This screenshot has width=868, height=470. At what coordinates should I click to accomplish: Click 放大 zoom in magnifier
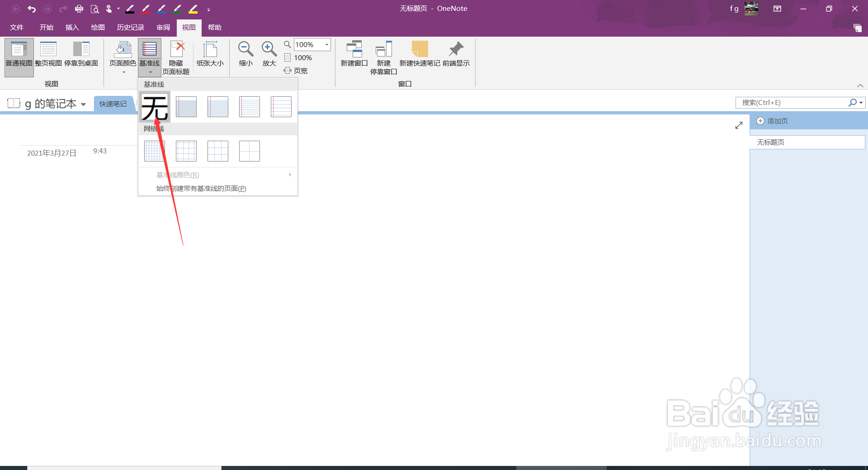click(x=269, y=54)
